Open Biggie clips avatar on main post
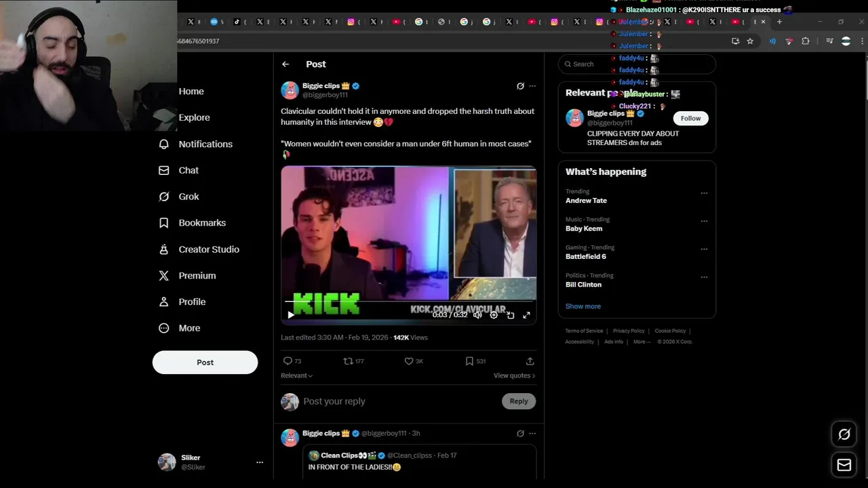Screen dimensions: 868x488 pyautogui.click(x=290, y=90)
